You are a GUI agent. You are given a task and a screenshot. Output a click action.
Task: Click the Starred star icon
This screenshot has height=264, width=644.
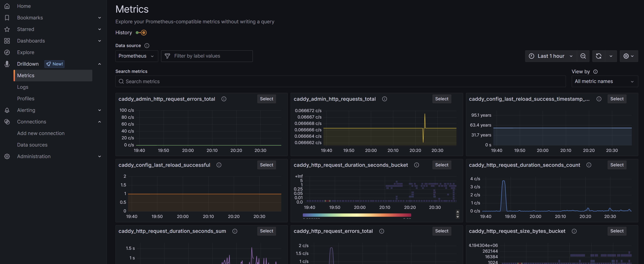tap(7, 29)
